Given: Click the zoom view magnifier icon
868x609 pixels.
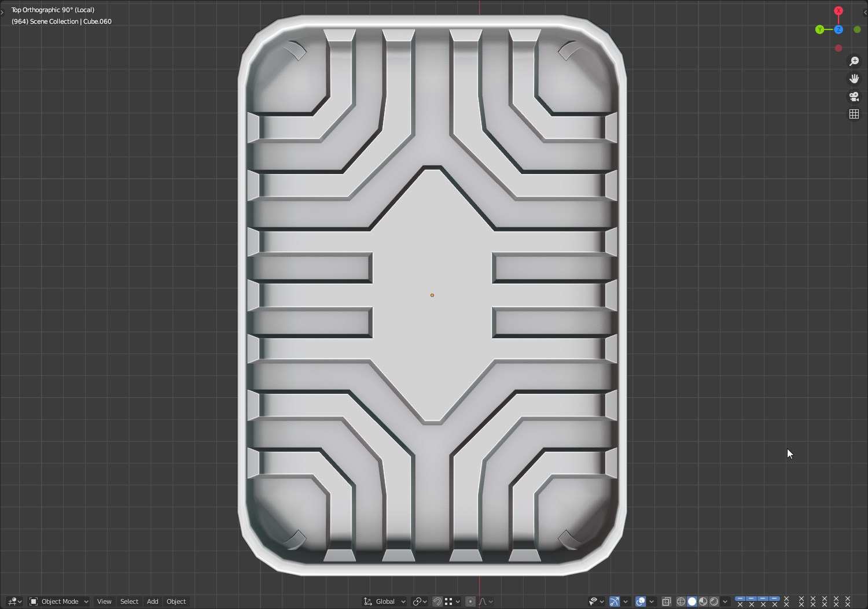Looking at the screenshot, I should pos(854,61).
